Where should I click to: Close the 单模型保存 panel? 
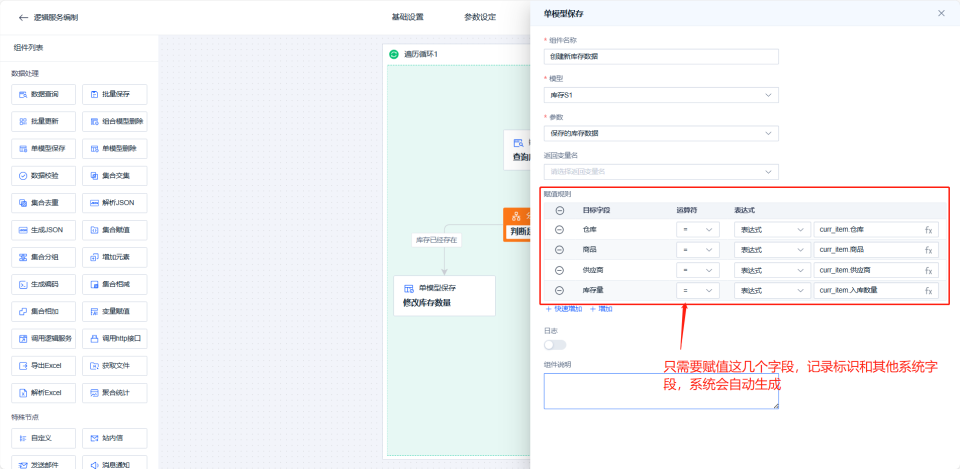[x=941, y=13]
